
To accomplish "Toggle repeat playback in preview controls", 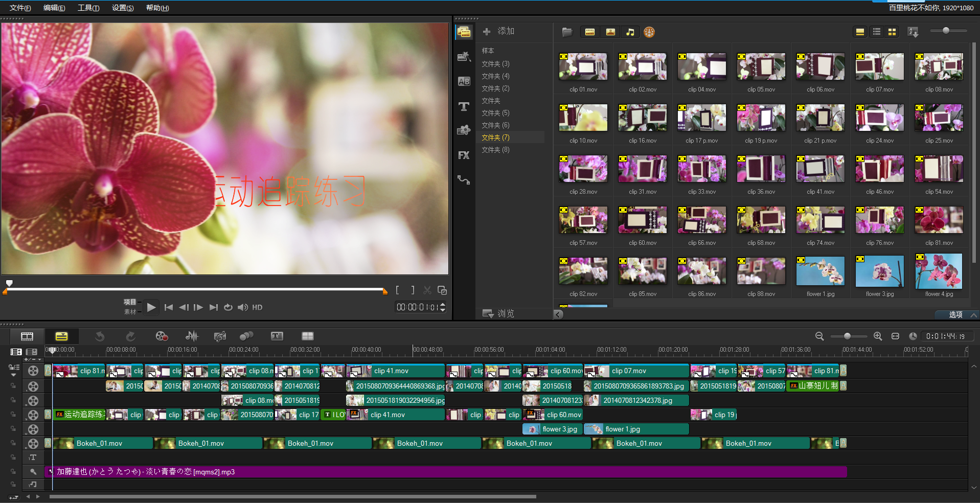I will pos(229,307).
